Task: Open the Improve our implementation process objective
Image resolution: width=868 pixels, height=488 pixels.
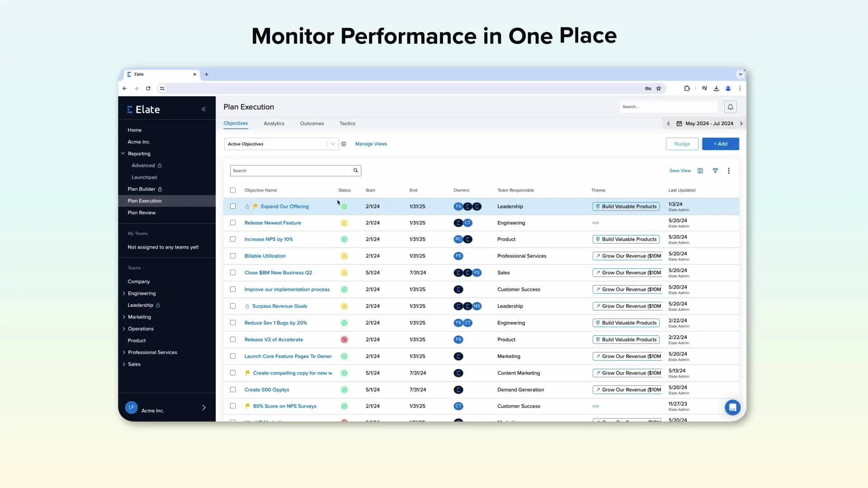Action: click(287, 290)
